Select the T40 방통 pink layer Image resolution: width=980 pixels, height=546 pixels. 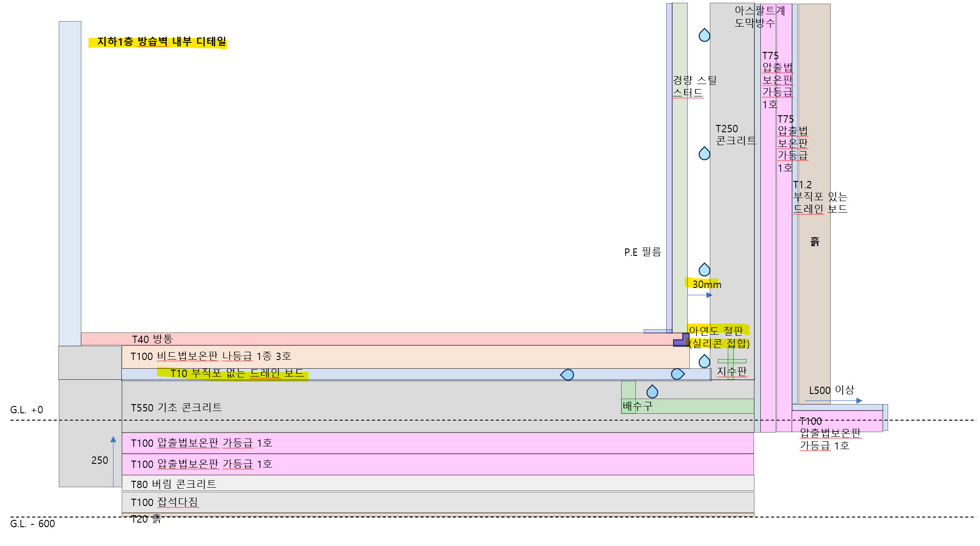(368, 339)
